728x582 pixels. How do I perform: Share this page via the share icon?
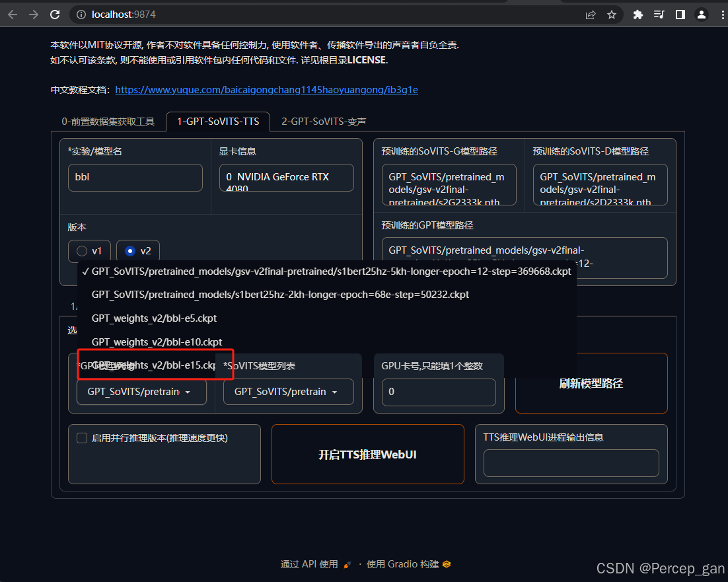coord(591,15)
